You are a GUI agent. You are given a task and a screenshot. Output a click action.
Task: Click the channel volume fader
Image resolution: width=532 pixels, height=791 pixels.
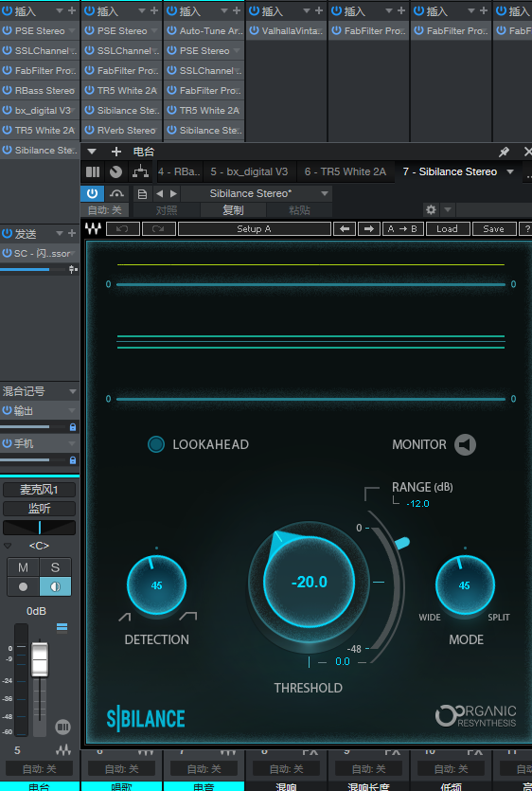click(x=40, y=659)
